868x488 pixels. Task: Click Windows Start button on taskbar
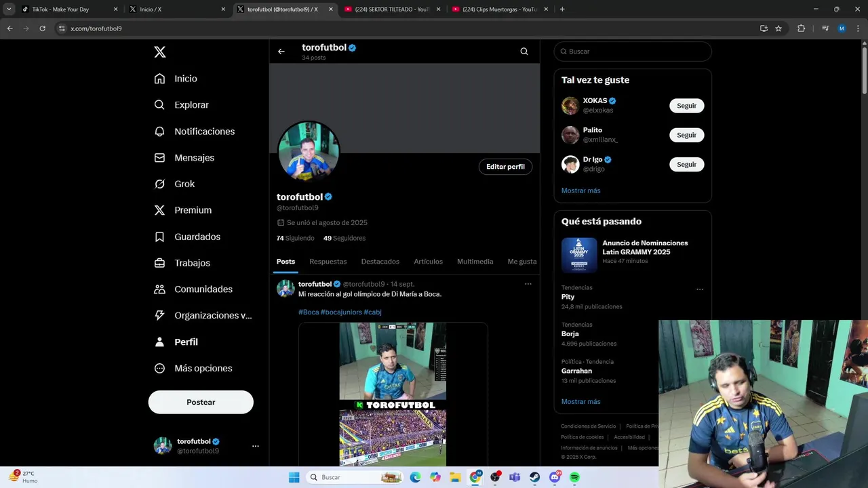point(294,477)
